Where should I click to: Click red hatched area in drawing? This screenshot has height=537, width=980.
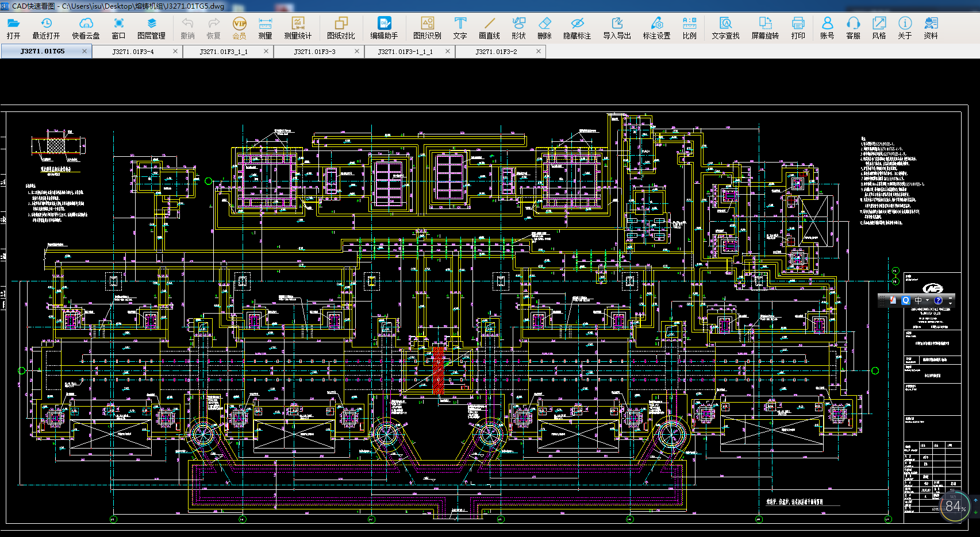tap(439, 370)
